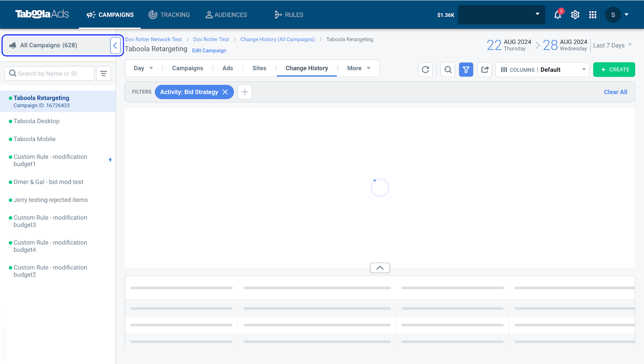The height and width of the screenshot is (364, 644).
Task: Open the account selector dropdown
Action: [502, 14]
